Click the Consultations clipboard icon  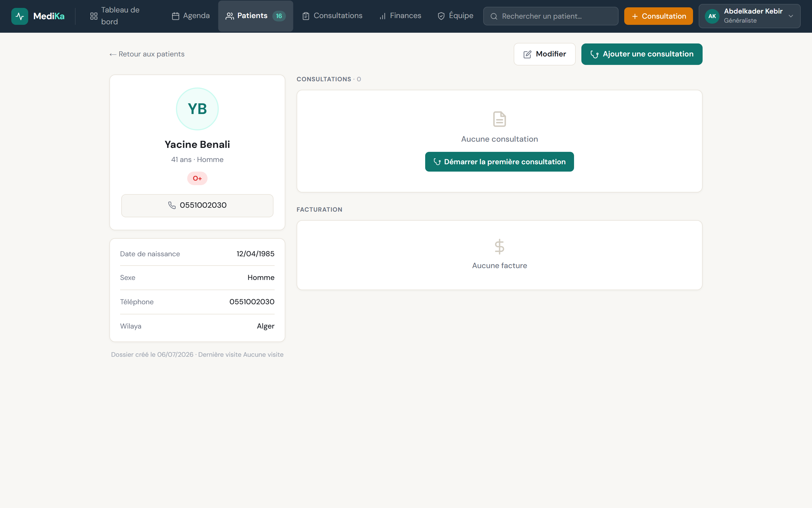[306, 16]
